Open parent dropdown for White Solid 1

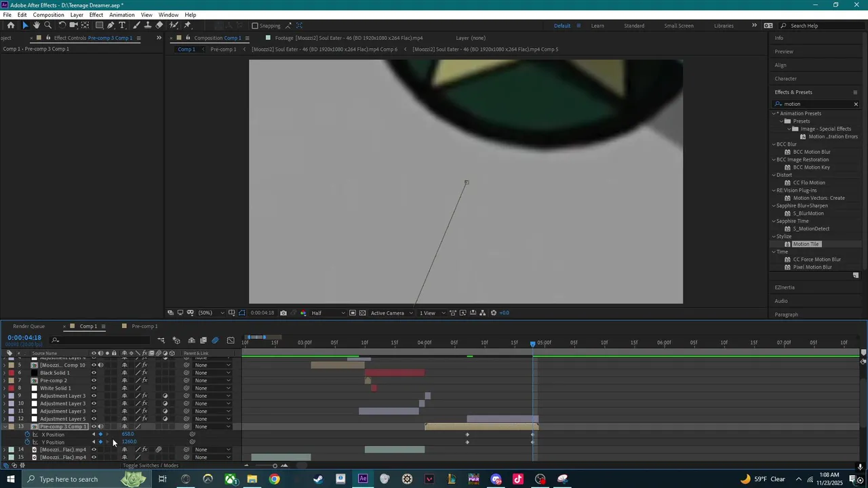click(x=212, y=388)
